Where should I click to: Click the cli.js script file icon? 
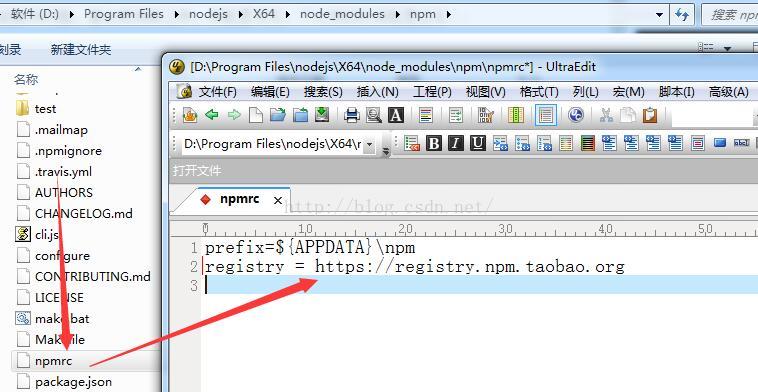point(23,234)
